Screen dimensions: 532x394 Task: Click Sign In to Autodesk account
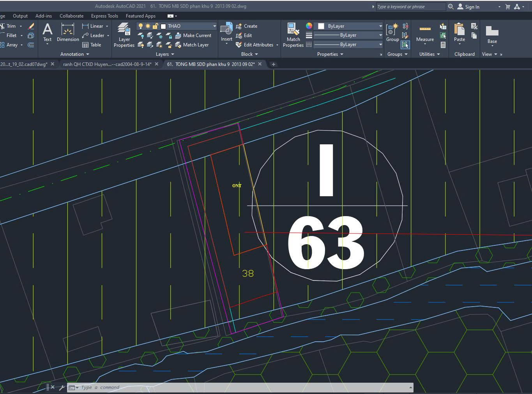(x=472, y=7)
